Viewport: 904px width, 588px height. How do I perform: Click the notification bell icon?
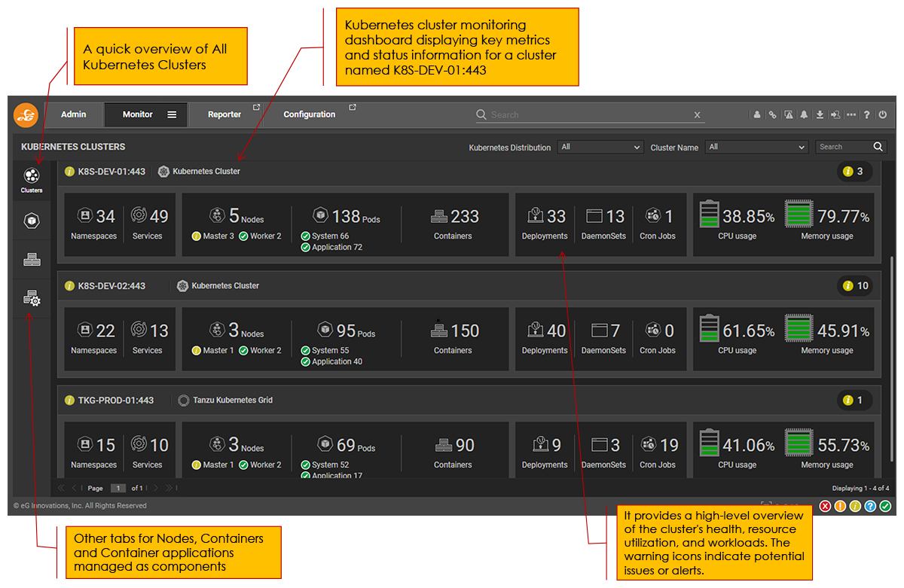click(x=804, y=115)
